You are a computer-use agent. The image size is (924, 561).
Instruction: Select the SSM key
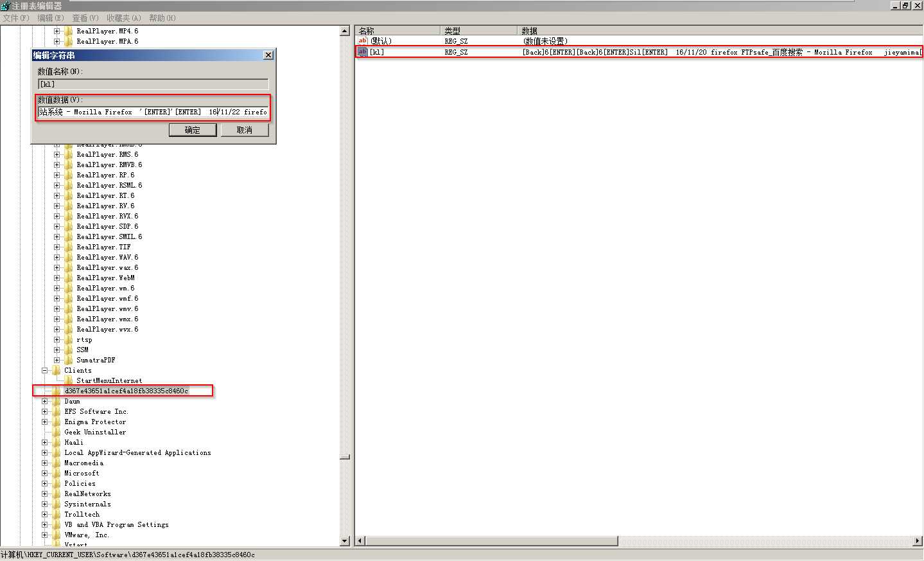coord(82,350)
